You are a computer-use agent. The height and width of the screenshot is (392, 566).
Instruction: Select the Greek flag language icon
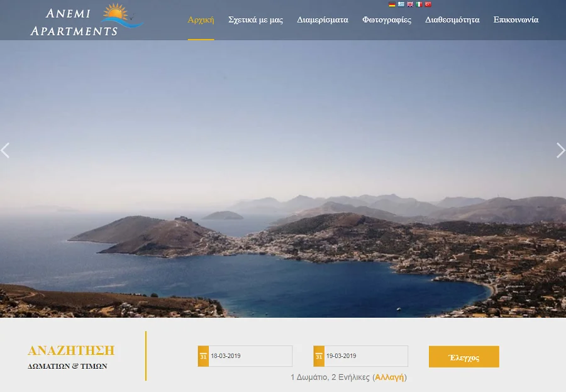401,4
